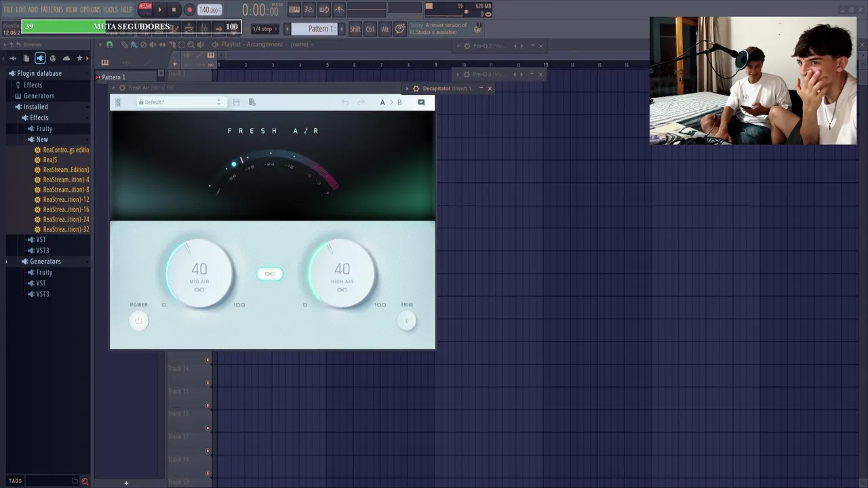This screenshot has width=868, height=488.
Task: Open the ADD menu
Action: pyautogui.click(x=33, y=9)
